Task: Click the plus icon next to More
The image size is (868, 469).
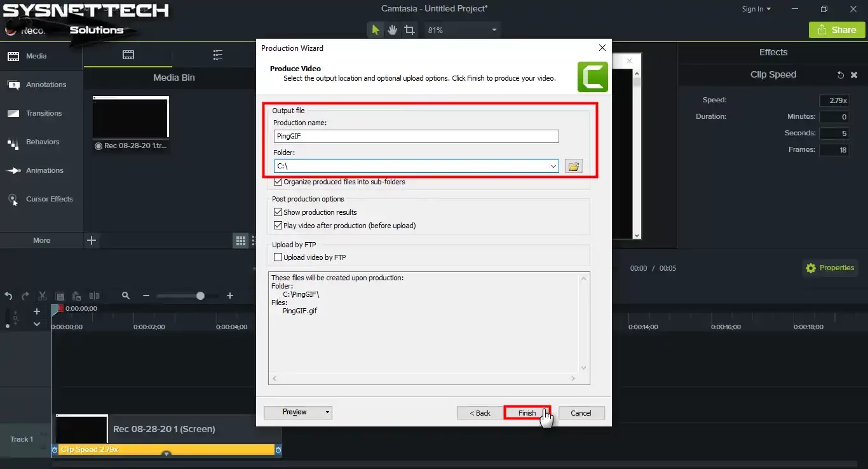Action: pos(92,240)
